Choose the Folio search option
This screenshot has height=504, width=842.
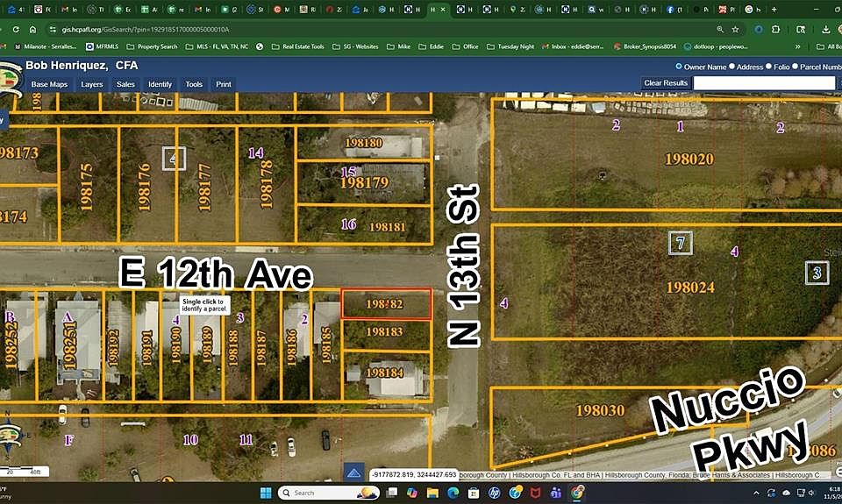coord(770,67)
